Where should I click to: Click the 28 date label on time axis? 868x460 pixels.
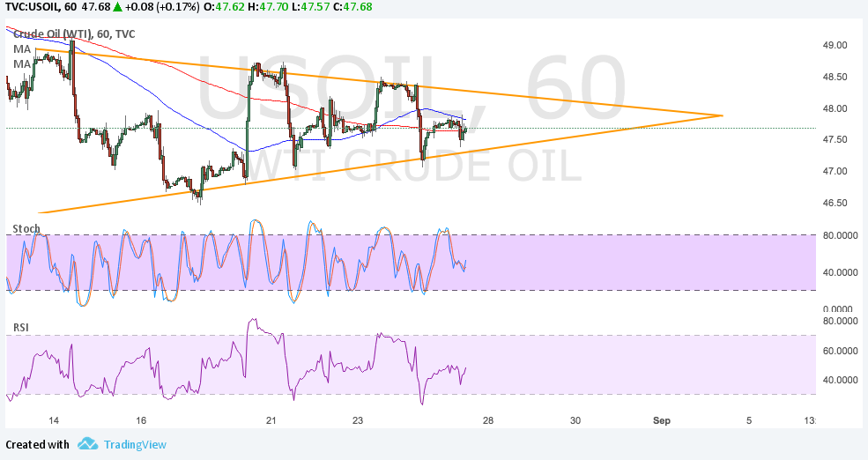click(x=487, y=420)
